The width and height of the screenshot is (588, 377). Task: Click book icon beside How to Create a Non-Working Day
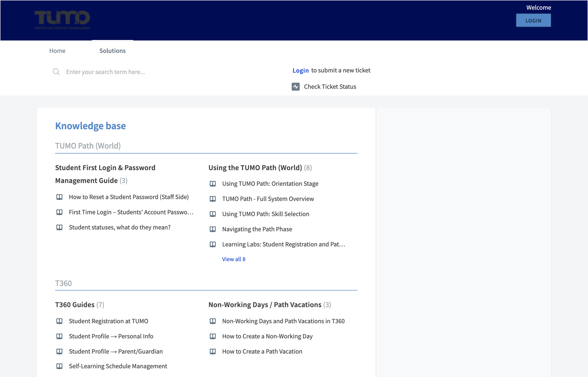[x=213, y=336]
